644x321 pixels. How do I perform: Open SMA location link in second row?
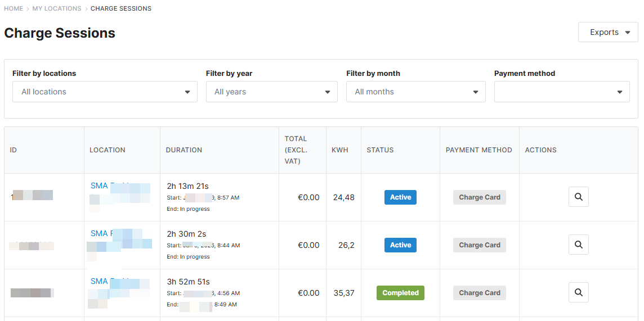[x=99, y=233]
